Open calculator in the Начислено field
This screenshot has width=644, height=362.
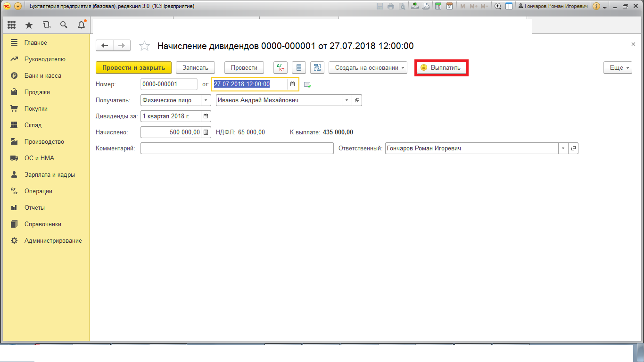(x=206, y=132)
